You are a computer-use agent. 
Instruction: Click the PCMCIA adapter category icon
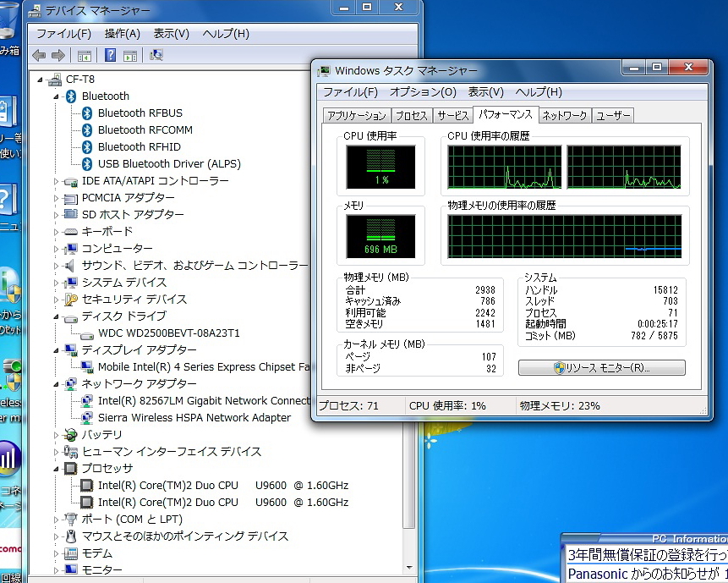pos(70,198)
